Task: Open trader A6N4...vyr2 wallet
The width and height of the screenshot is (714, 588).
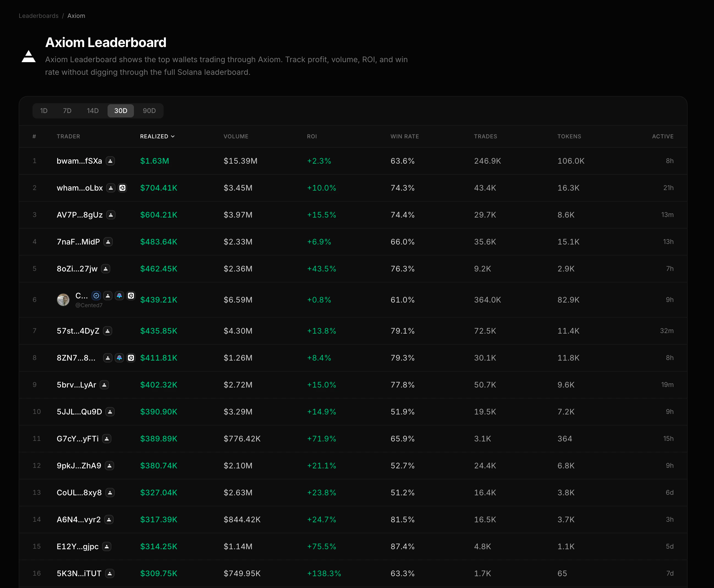Action: [x=79, y=520]
